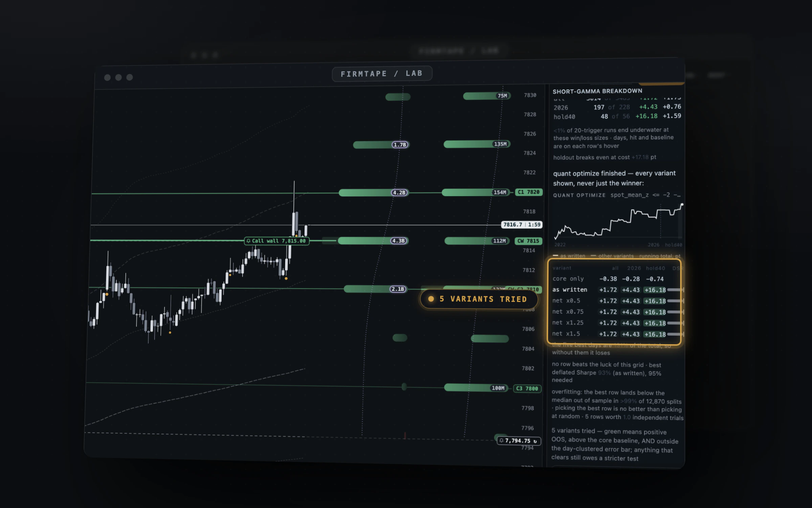
Task: Click the C3 7800 level tag
Action: coord(527,388)
